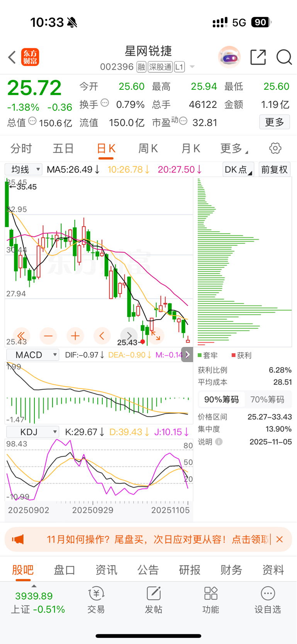Tap the KDJ indicator chart area
The width and height of the screenshot is (297, 644).
(99, 471)
